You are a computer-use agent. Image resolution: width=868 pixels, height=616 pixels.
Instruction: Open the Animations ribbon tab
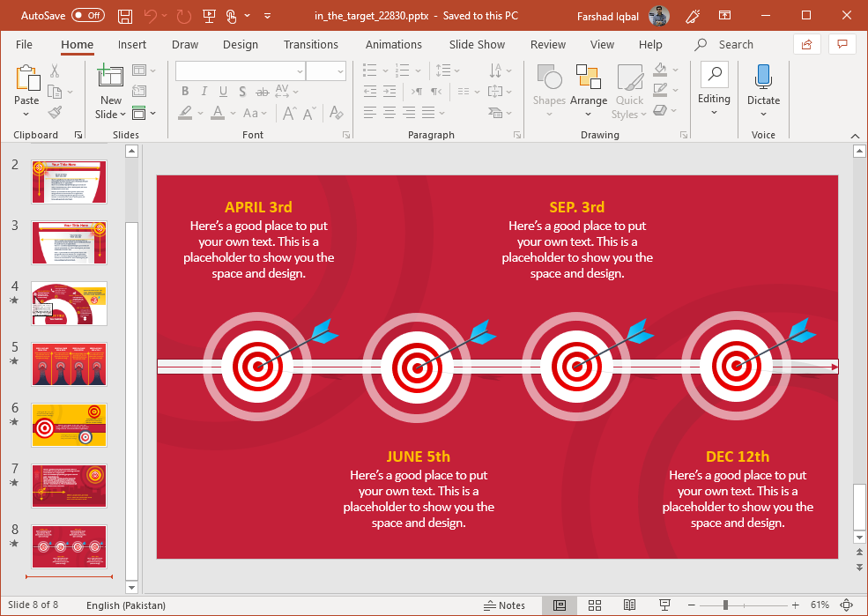[393, 44]
